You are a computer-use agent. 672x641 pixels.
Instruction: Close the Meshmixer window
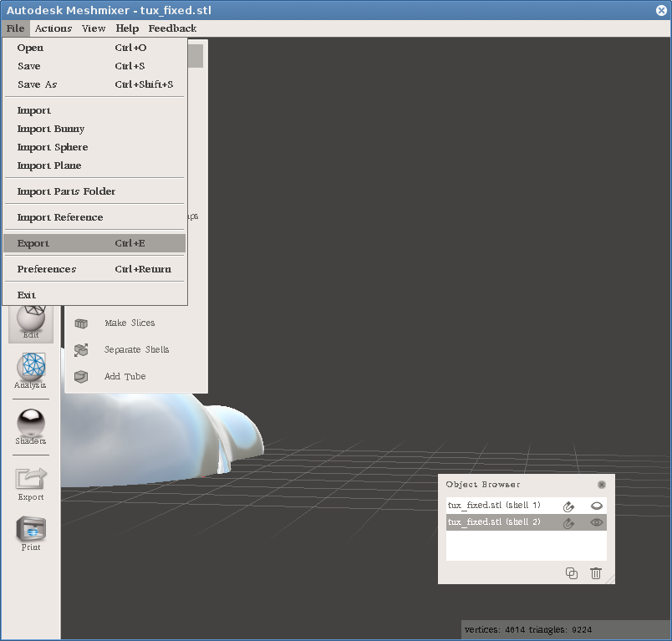(x=661, y=10)
